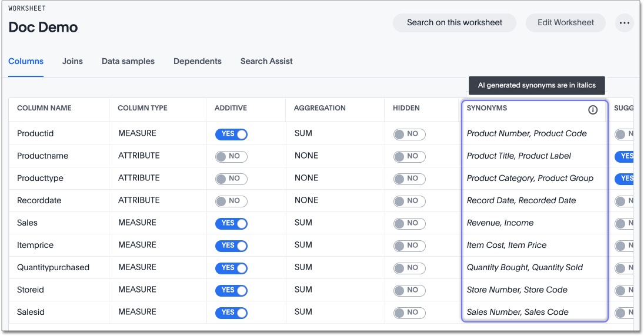This screenshot has width=644, height=336.
Task: Open the three-dots more options menu
Action: (x=624, y=23)
